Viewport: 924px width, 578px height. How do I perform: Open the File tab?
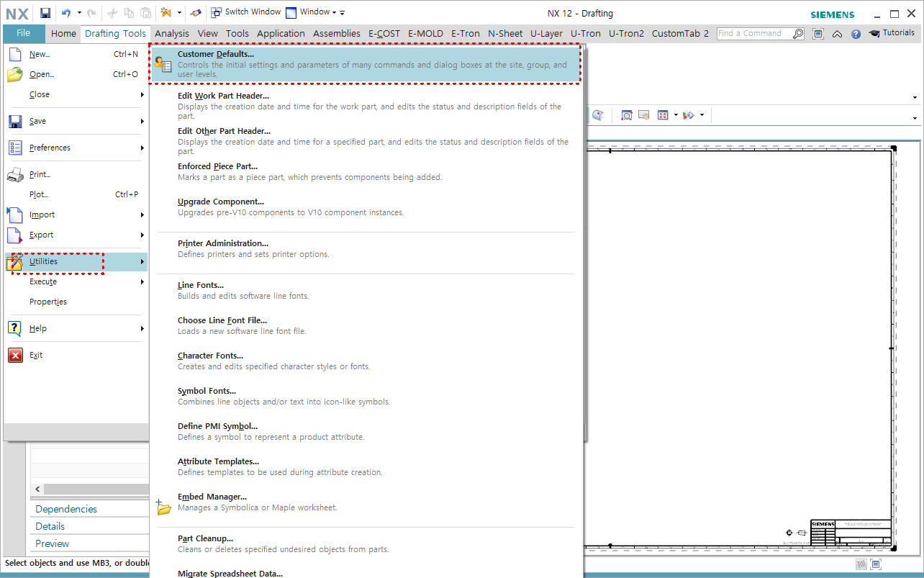[24, 33]
